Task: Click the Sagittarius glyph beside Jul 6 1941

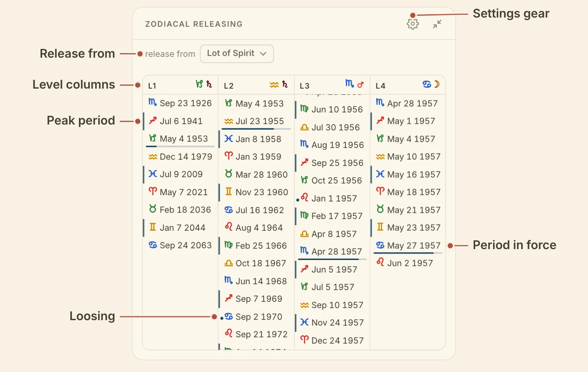Action: 153,121
